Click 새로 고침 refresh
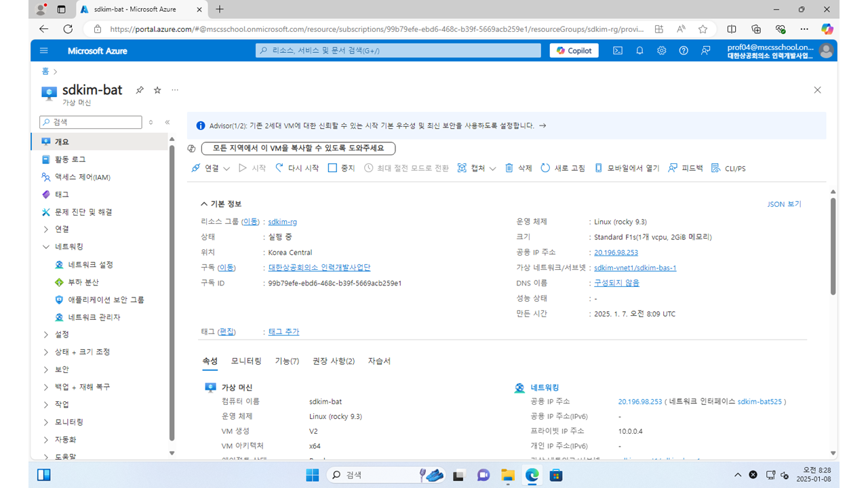Image resolution: width=868 pixels, height=488 pixels. click(x=563, y=168)
